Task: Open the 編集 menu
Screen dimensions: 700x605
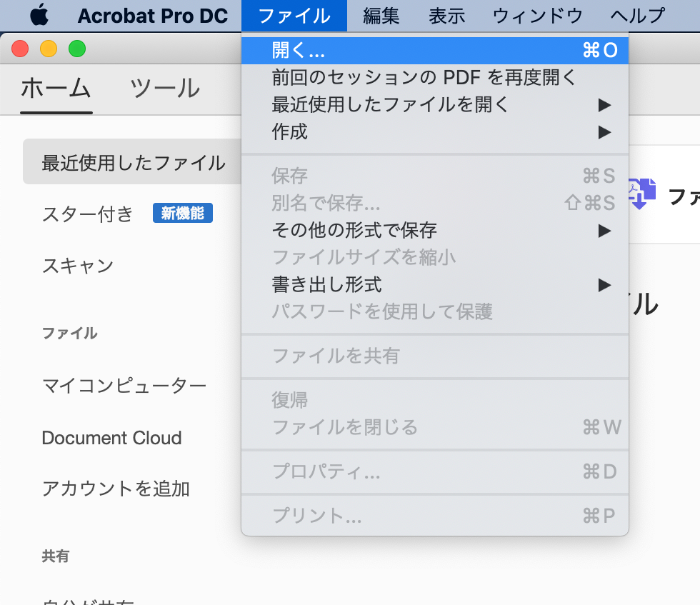Action: (380, 14)
